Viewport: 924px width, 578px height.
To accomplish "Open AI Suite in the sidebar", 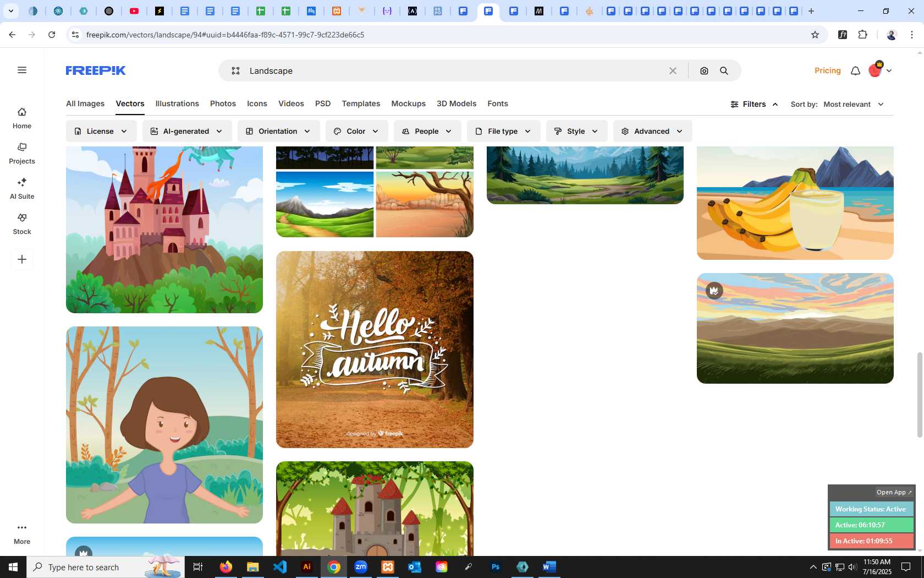I will tap(22, 189).
